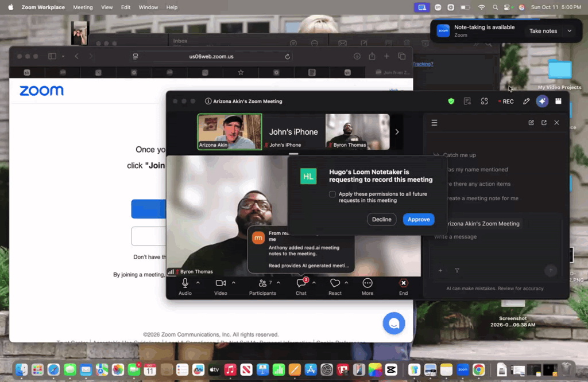
Task: Click the red End meeting button
Action: tap(404, 287)
